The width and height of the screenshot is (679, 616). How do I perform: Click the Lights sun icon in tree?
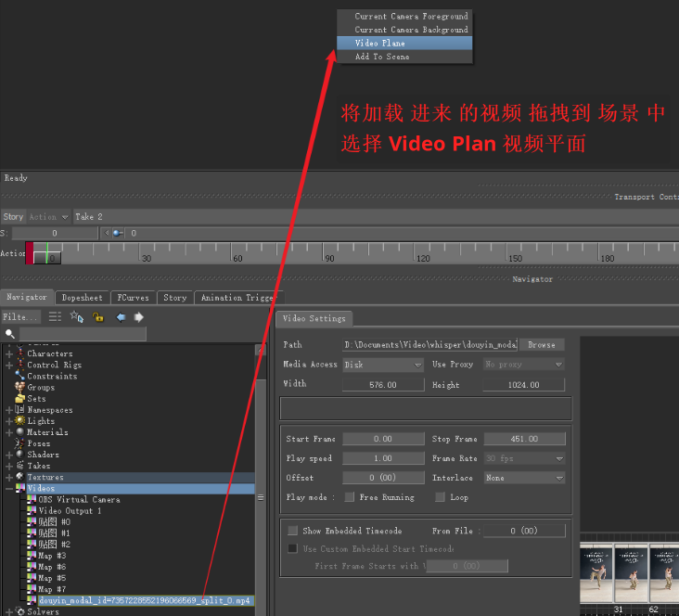point(19,421)
